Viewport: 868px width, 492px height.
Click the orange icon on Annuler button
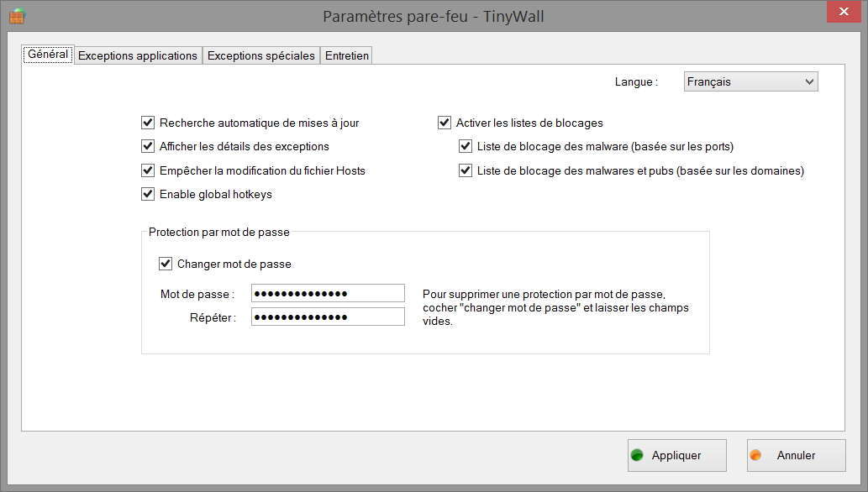coord(755,455)
